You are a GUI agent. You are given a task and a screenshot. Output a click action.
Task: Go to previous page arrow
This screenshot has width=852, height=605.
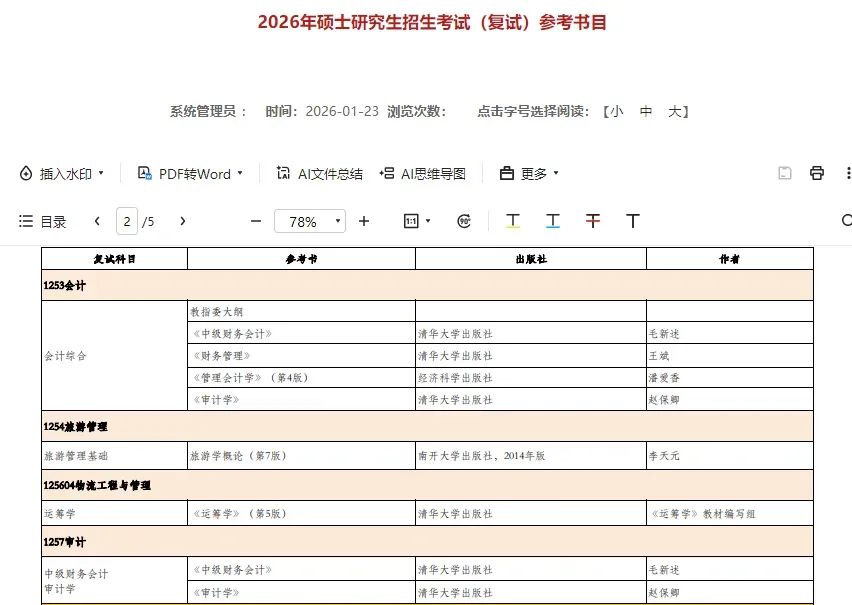click(97, 221)
